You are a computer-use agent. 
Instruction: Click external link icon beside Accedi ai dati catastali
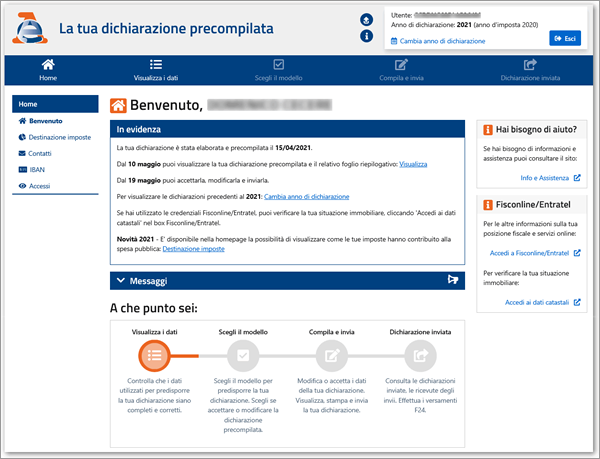(577, 302)
